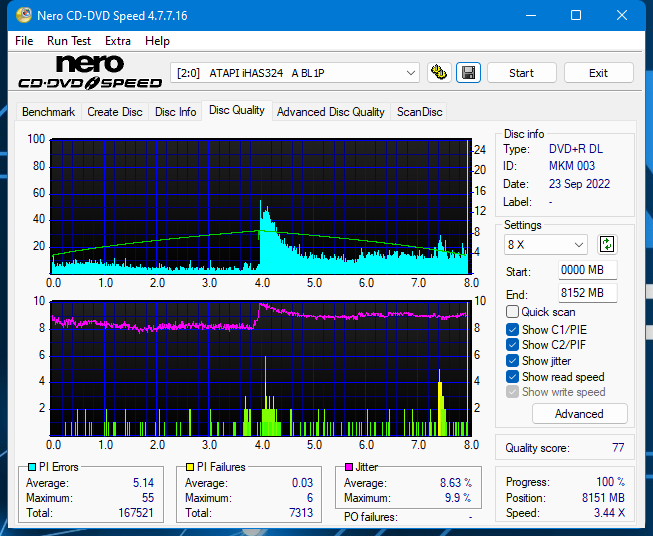Viewport: 653px width, 536px height.
Task: Toggle Show read speed checkbox
Action: click(x=512, y=377)
